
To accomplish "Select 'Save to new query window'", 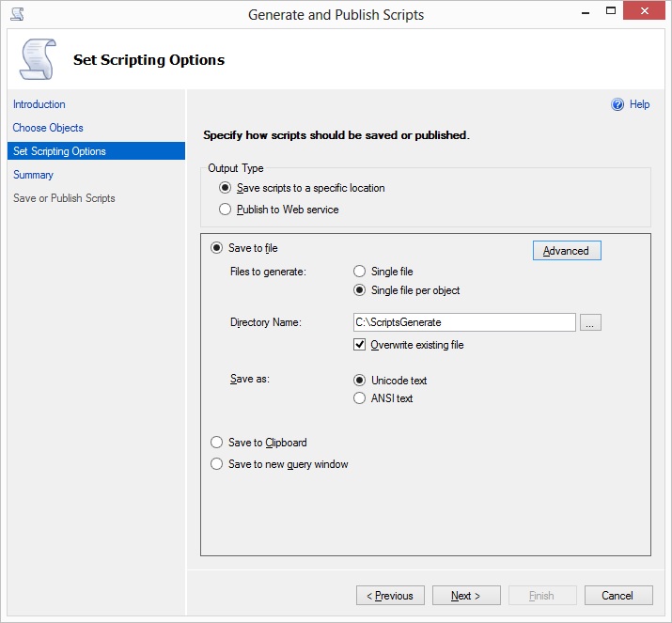I will click(x=217, y=464).
